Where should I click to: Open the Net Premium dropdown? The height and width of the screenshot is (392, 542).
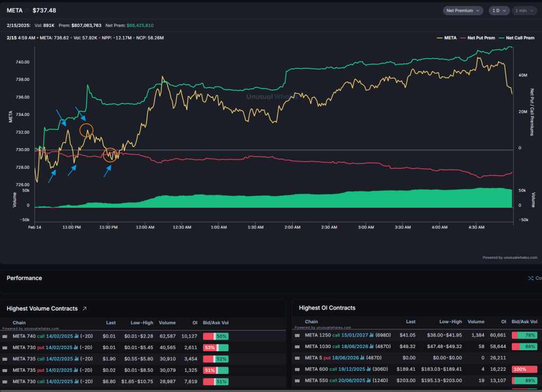[x=463, y=11]
